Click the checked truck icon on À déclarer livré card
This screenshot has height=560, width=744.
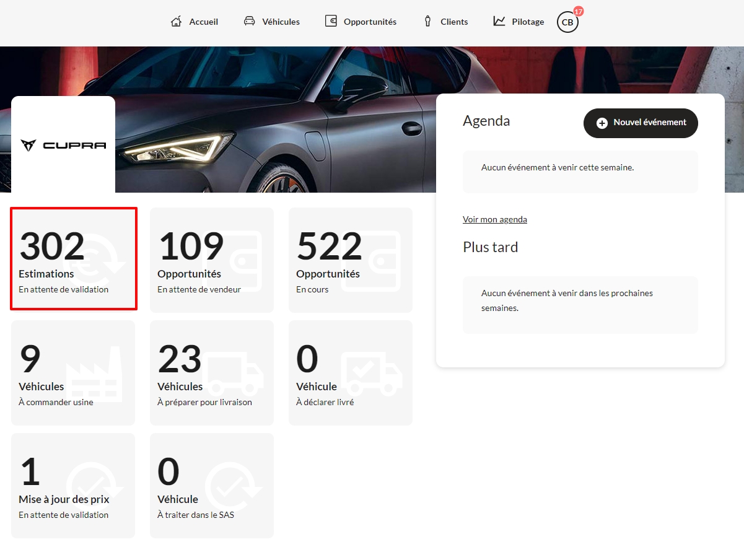[372, 374]
